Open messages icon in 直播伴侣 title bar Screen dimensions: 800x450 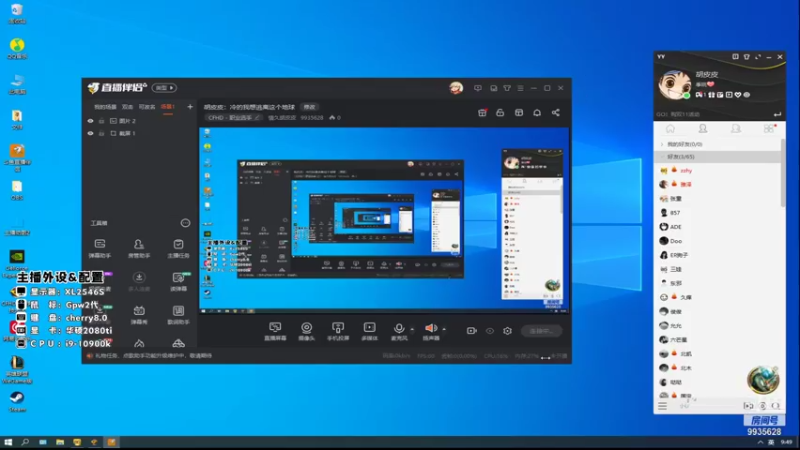(x=478, y=88)
